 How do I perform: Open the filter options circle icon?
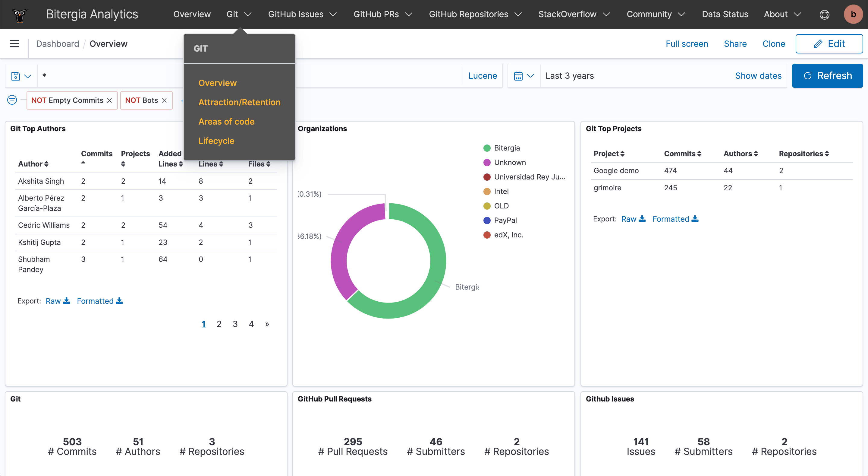pos(12,100)
